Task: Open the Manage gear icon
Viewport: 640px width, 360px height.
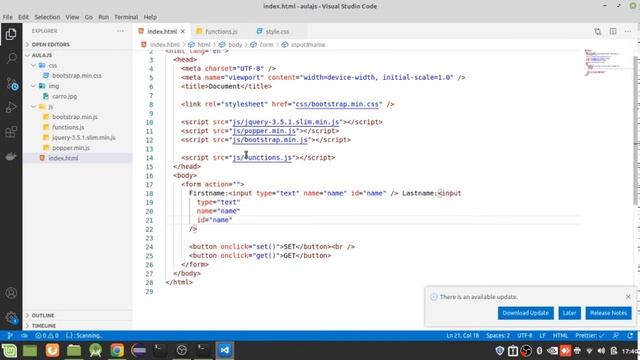Action: pyautogui.click(x=11, y=318)
